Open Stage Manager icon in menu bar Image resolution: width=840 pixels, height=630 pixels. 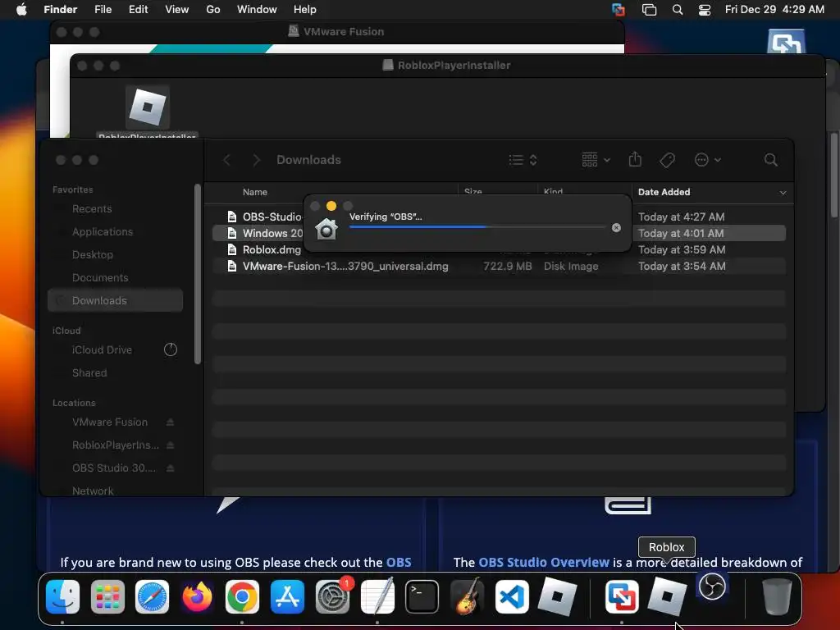(650, 10)
